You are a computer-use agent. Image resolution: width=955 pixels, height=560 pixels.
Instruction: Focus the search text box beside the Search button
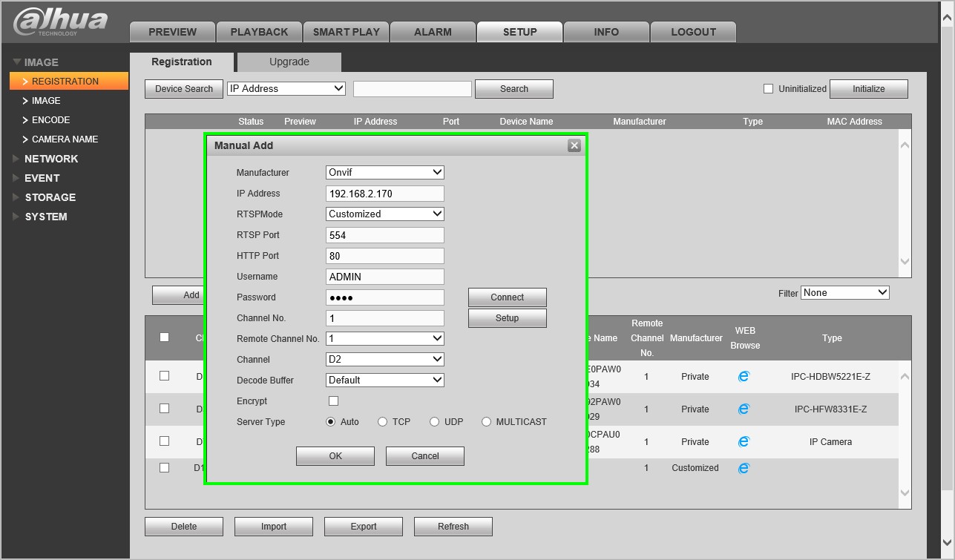click(x=413, y=89)
